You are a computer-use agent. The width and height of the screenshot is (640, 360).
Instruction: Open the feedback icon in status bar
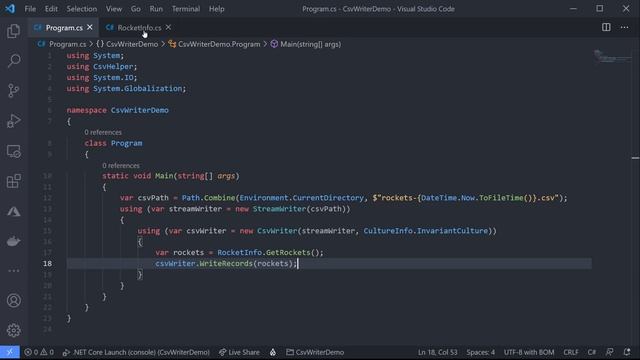click(x=610, y=352)
